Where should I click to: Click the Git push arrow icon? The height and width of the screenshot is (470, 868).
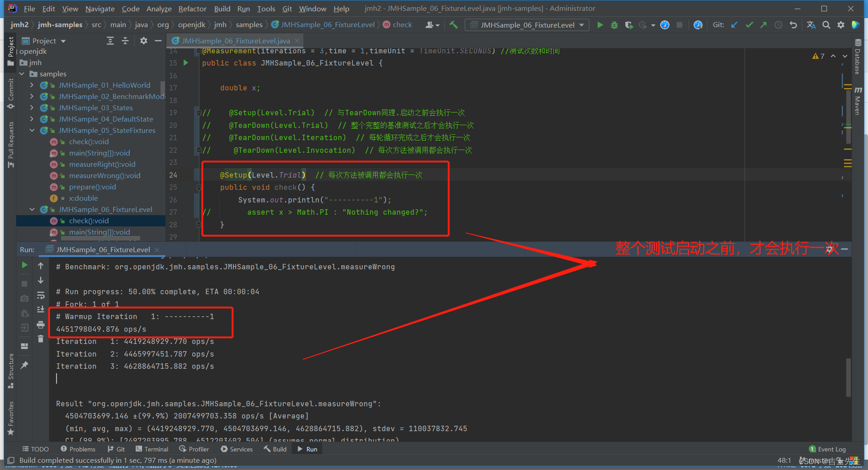tap(764, 25)
